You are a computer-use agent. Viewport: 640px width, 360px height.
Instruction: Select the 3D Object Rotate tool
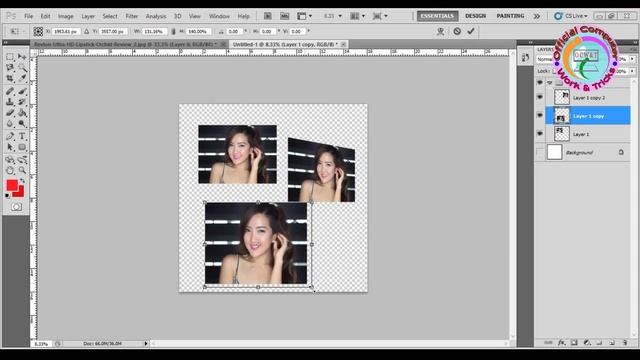coord(10,160)
